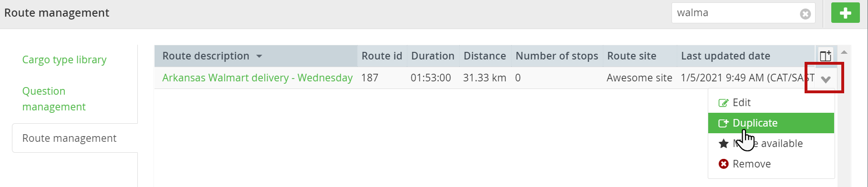This screenshot has height=187, width=868.
Task: Toggle the Route description sort arrow
Action: 259,56
